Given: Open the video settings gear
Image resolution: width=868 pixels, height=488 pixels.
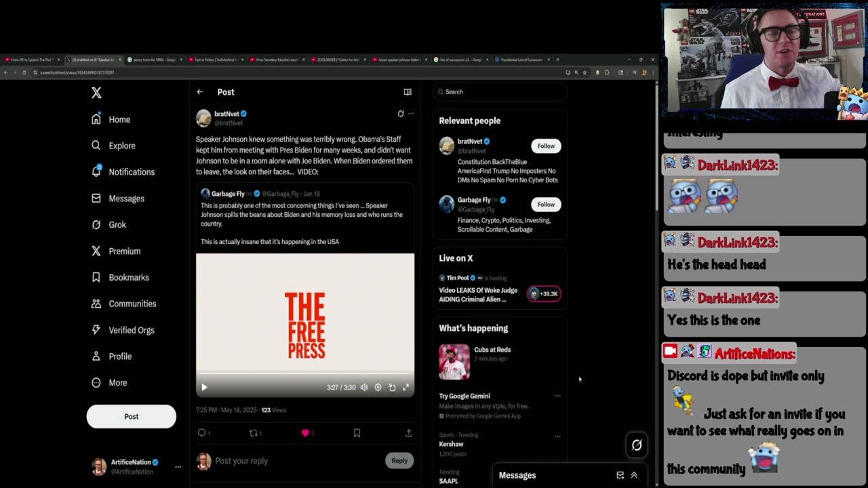Looking at the screenshot, I should tap(378, 388).
